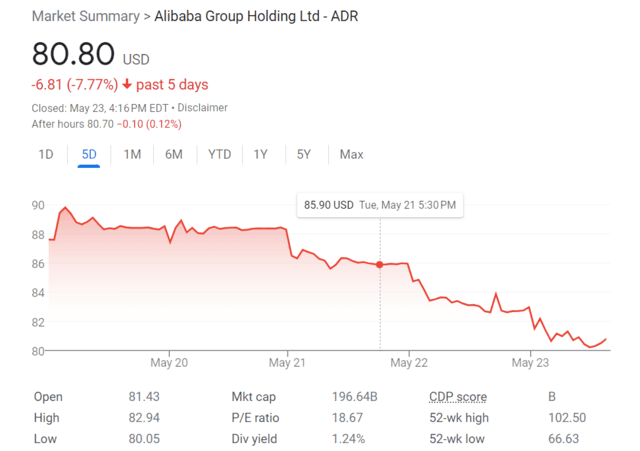Switch to the 1M chart range
The image size is (640, 451).
tap(132, 154)
